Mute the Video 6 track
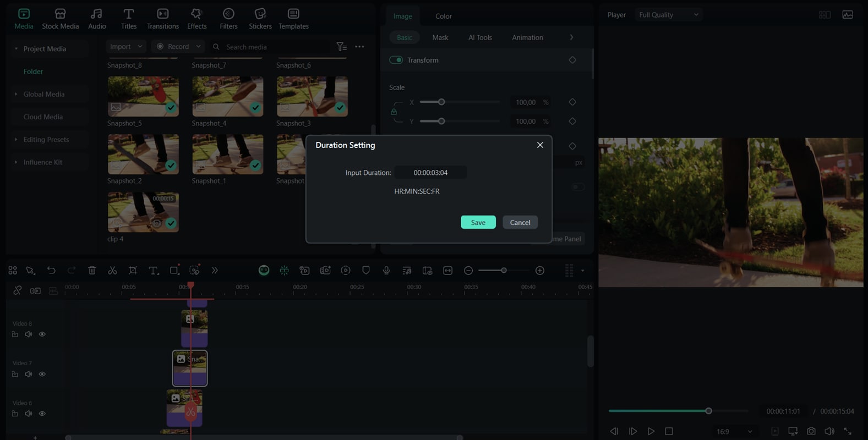The image size is (868, 440). (x=28, y=414)
